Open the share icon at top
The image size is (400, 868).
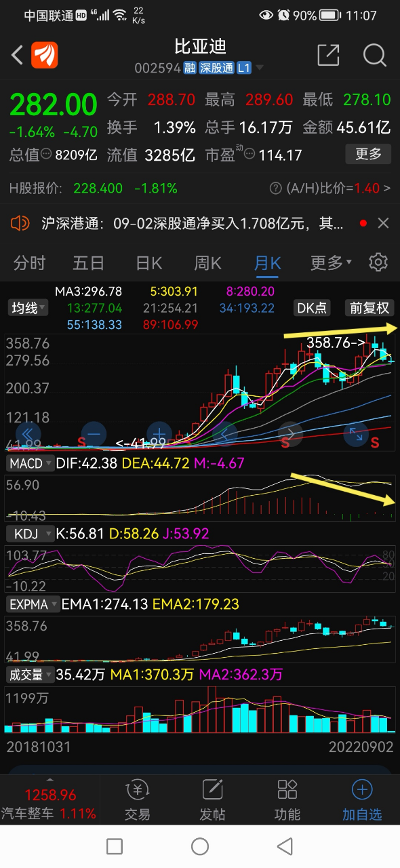(328, 55)
